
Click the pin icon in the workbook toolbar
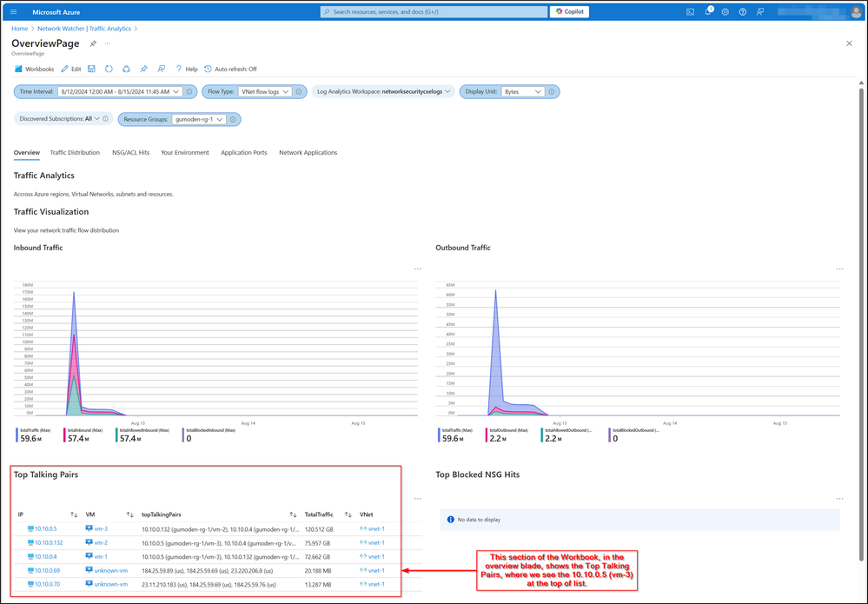(144, 70)
